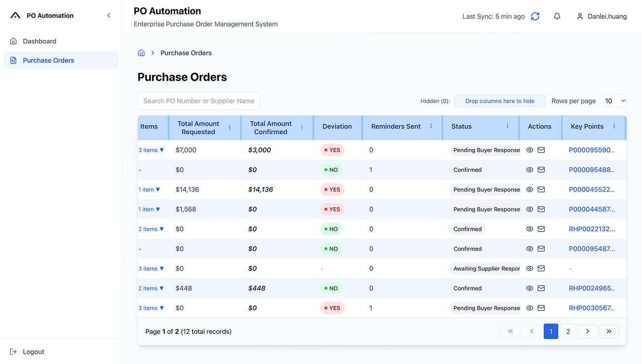Open the Status column options menu
Screen dimensions: 642x364
(x=508, y=127)
